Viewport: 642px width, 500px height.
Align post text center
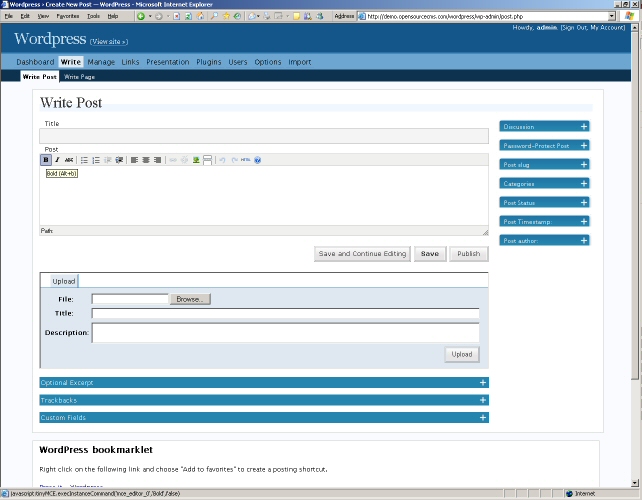(146, 160)
